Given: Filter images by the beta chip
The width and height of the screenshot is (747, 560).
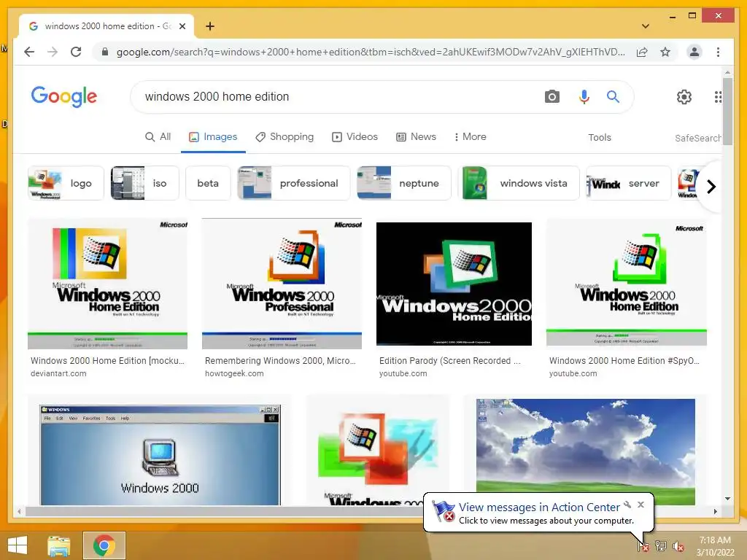Looking at the screenshot, I should [x=208, y=183].
